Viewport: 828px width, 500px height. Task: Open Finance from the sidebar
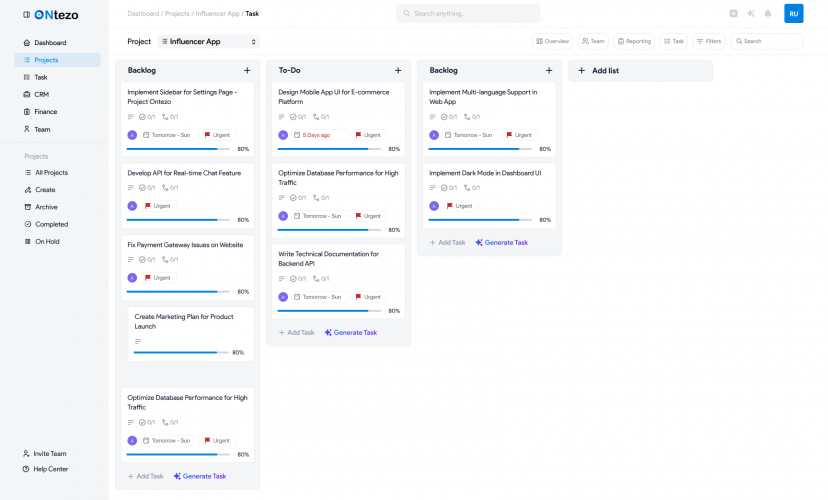click(x=45, y=112)
